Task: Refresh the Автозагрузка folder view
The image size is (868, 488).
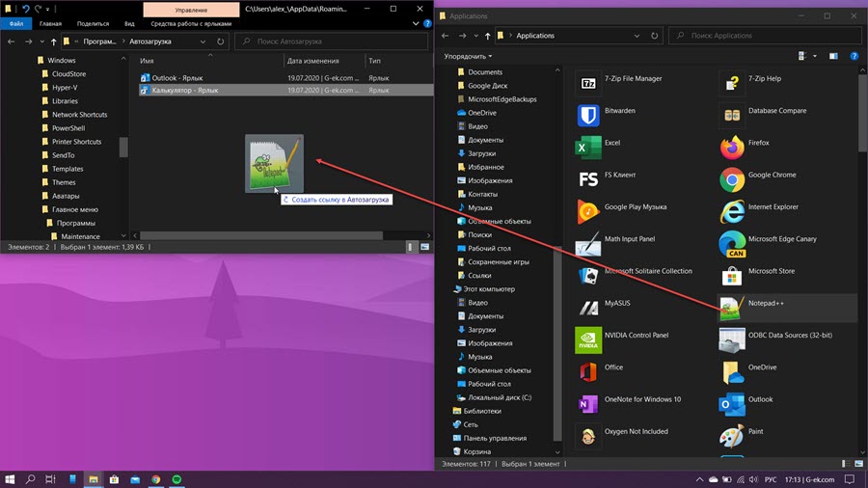Action: click(x=220, y=41)
